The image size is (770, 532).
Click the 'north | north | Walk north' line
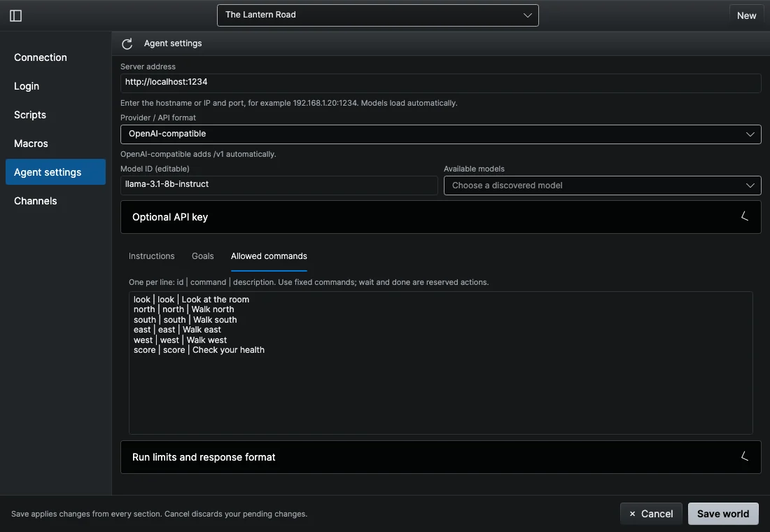183,309
